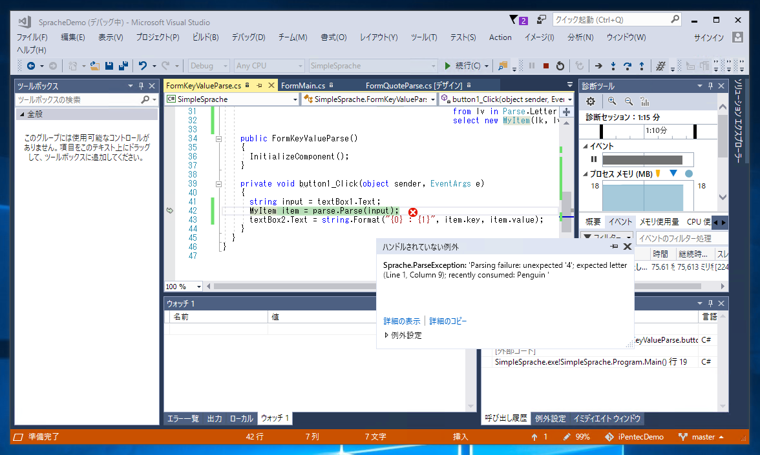Image resolution: width=760 pixels, height=455 pixels.
Task: Open the button1_Click member dropdown
Action: [507, 99]
